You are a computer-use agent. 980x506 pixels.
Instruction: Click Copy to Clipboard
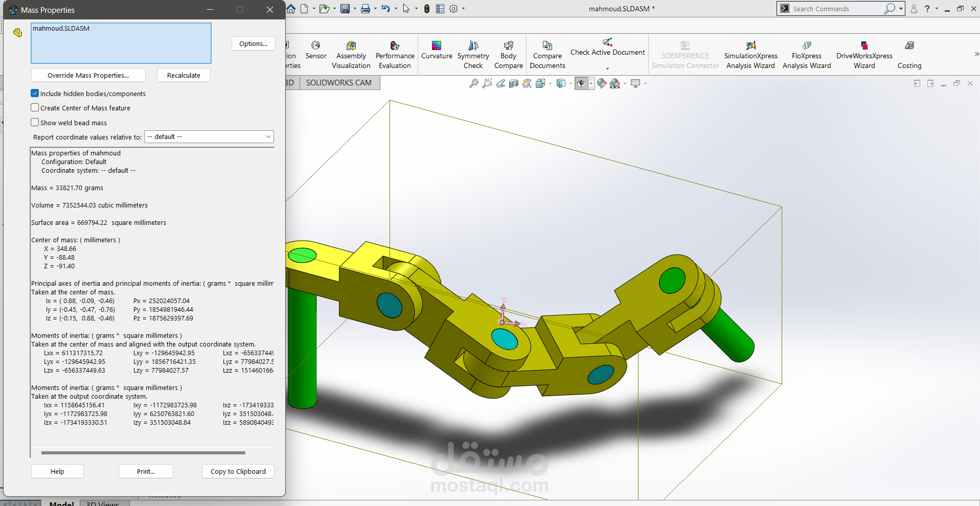(238, 471)
